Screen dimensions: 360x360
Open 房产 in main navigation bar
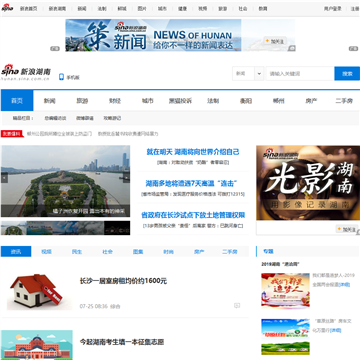[x=311, y=101]
